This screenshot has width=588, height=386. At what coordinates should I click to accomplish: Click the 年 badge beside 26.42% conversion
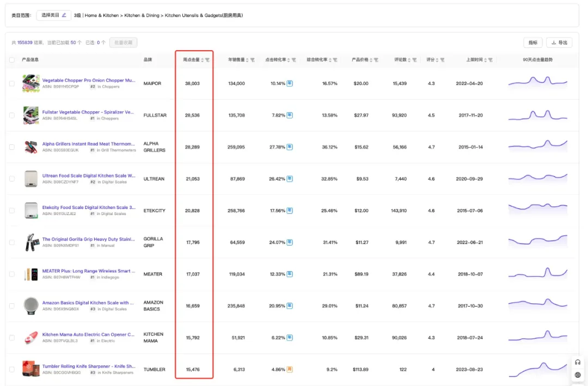click(x=290, y=179)
